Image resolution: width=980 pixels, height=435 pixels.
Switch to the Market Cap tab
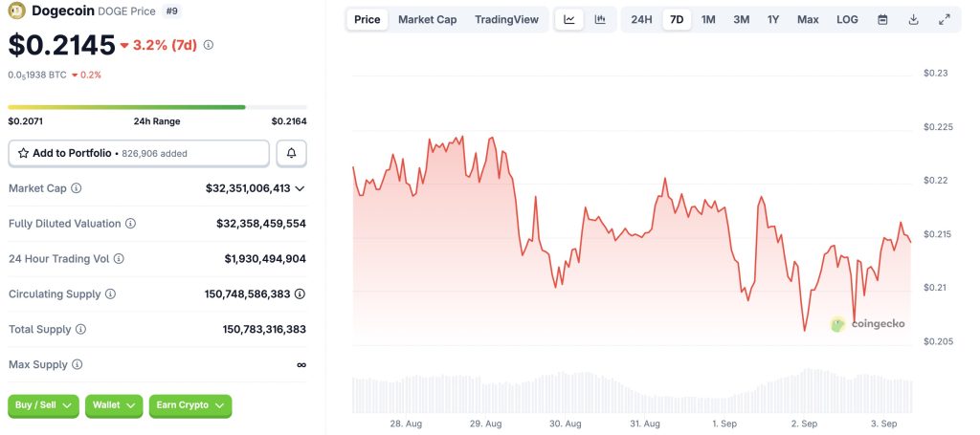[427, 19]
